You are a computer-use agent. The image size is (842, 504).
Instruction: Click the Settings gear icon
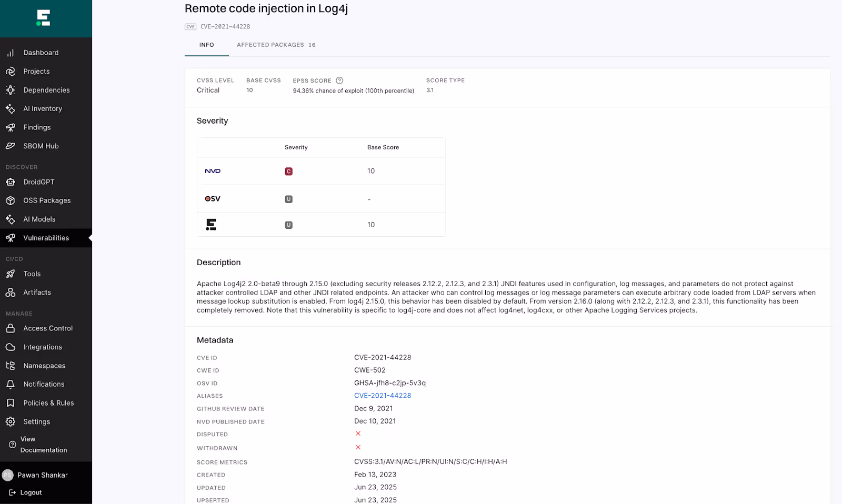[11, 421]
